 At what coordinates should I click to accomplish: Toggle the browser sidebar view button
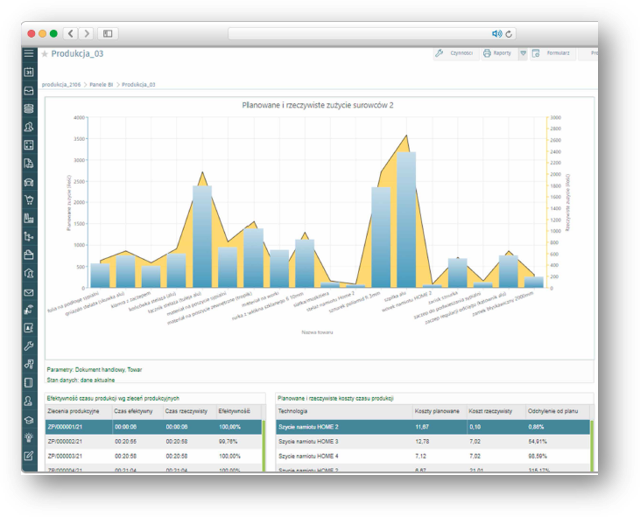pyautogui.click(x=108, y=33)
